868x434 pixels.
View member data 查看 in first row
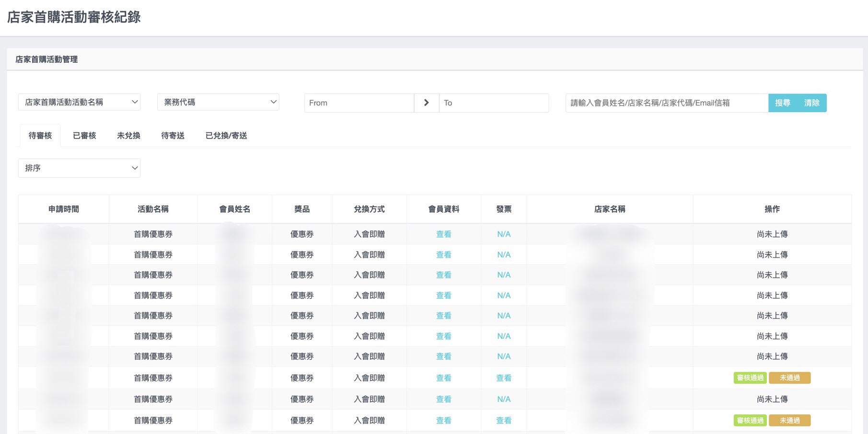click(443, 234)
